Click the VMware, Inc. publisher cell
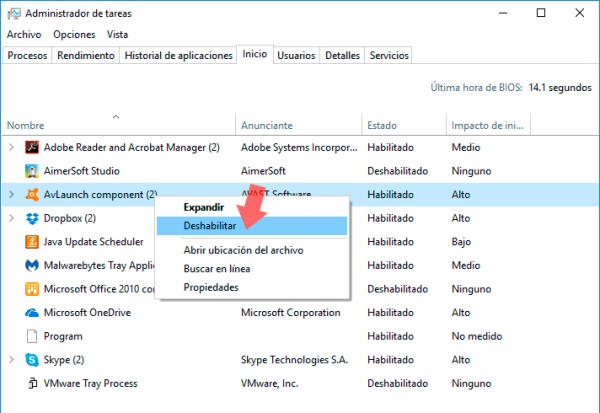This screenshot has height=413, width=600. (x=269, y=384)
